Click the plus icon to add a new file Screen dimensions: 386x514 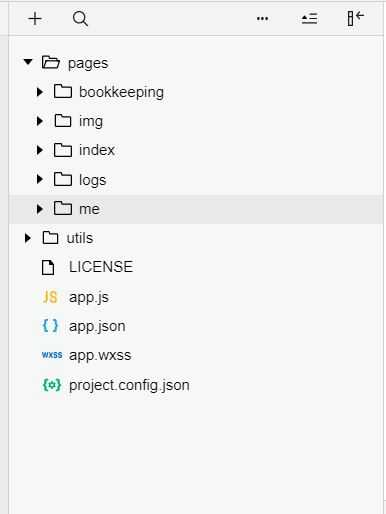coord(35,19)
